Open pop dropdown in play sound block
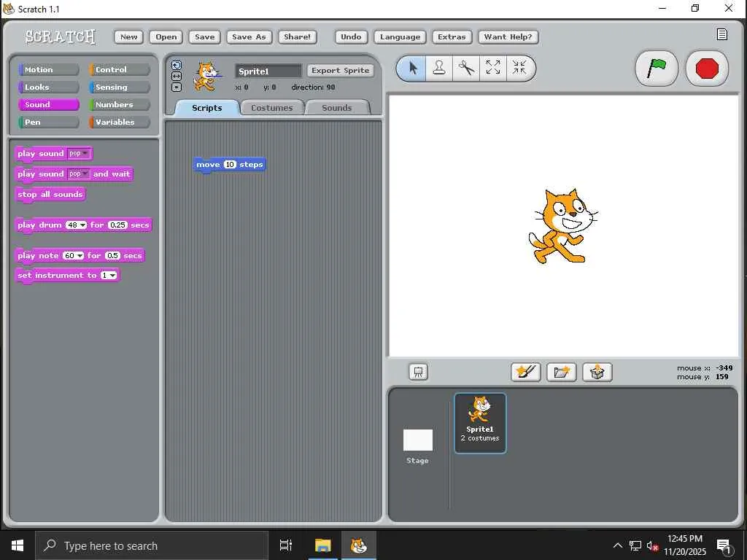Viewport: 747px width, 560px height. click(78, 153)
